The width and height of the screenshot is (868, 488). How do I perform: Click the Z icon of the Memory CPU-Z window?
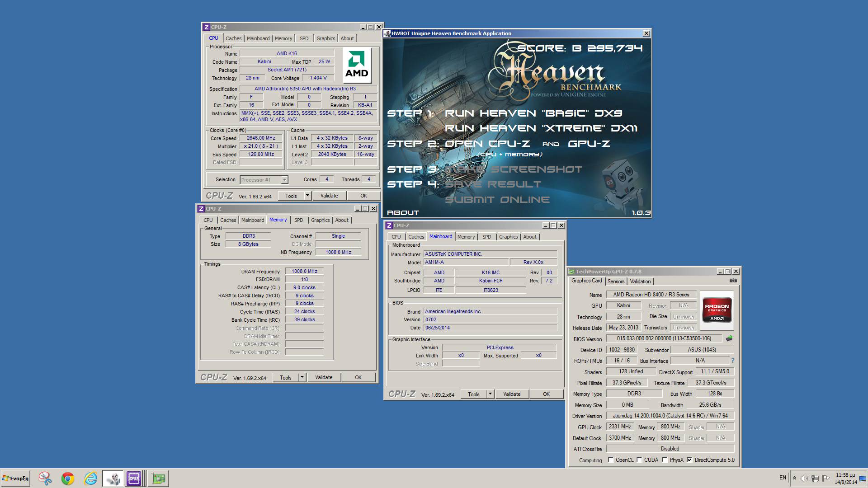(x=201, y=209)
